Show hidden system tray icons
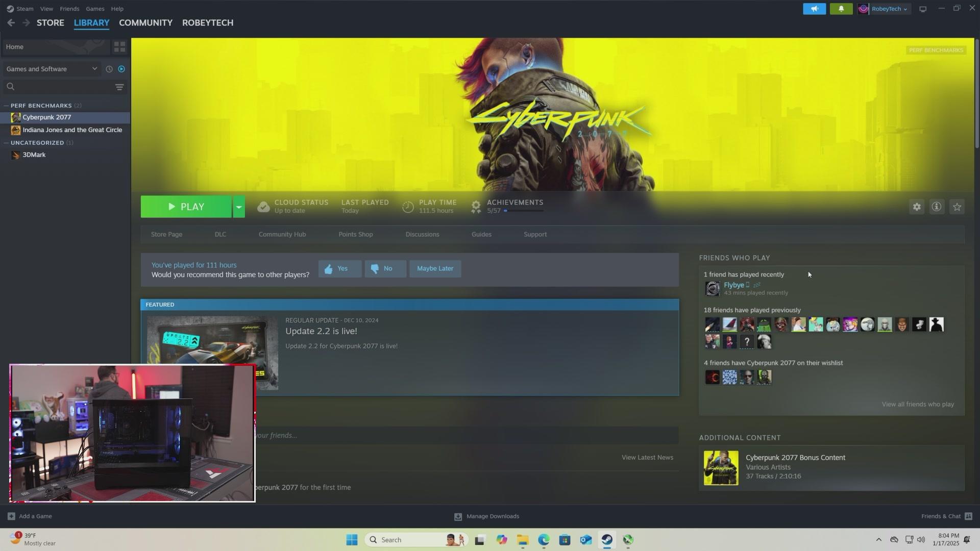This screenshot has width=980, height=551. coord(878,540)
